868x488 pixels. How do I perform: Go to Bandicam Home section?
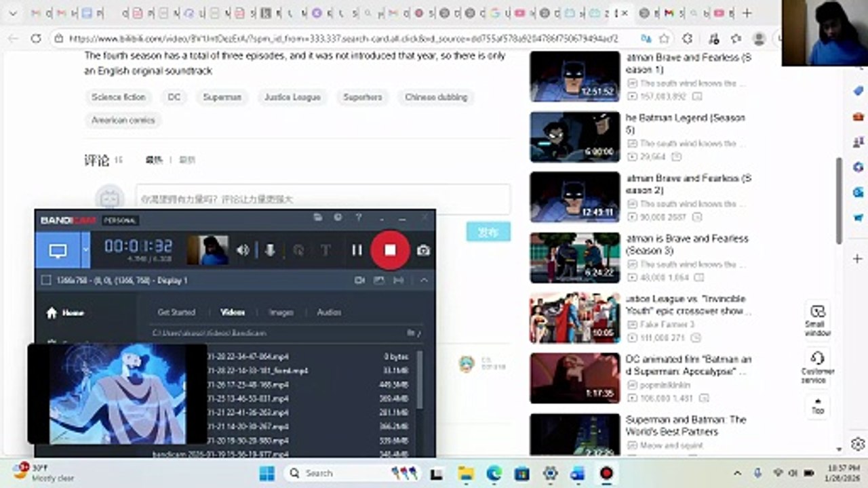point(65,312)
